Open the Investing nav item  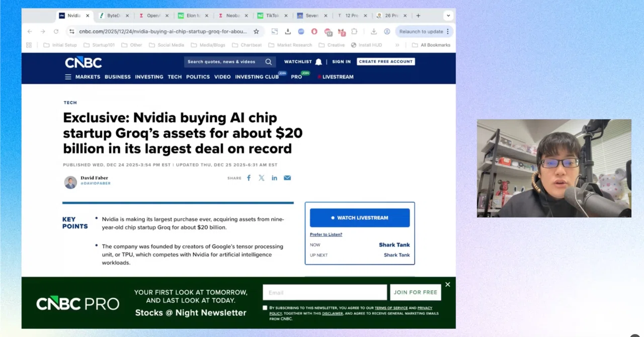tap(149, 77)
